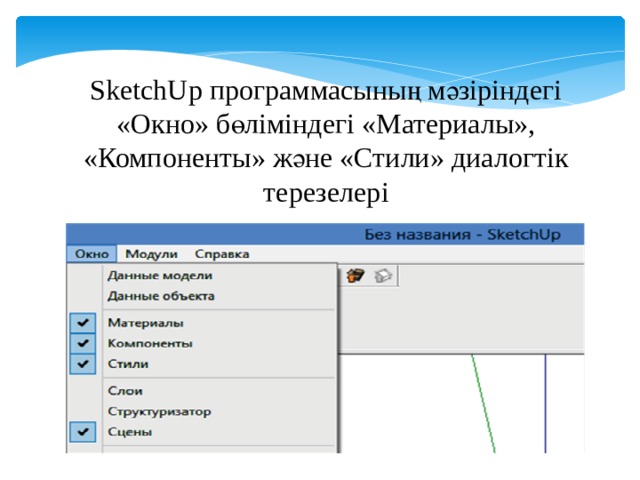Image resolution: width=640 pixels, height=480 pixels.
Task: Uncheck the checkmark beside Материалы
Action: [x=83, y=323]
